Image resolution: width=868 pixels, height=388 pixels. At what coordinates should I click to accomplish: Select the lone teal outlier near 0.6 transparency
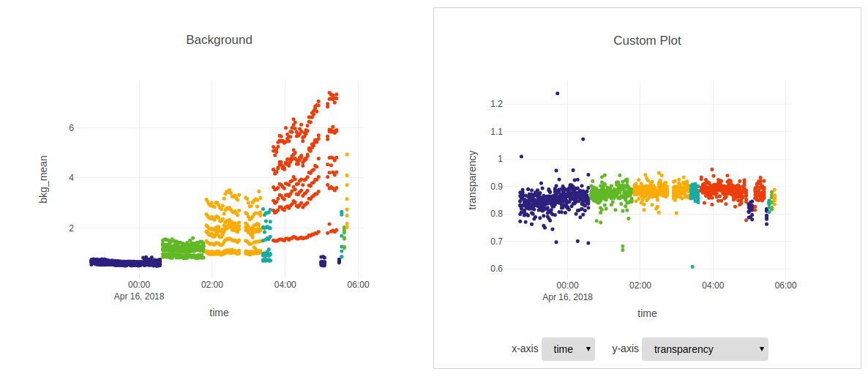[692, 266]
